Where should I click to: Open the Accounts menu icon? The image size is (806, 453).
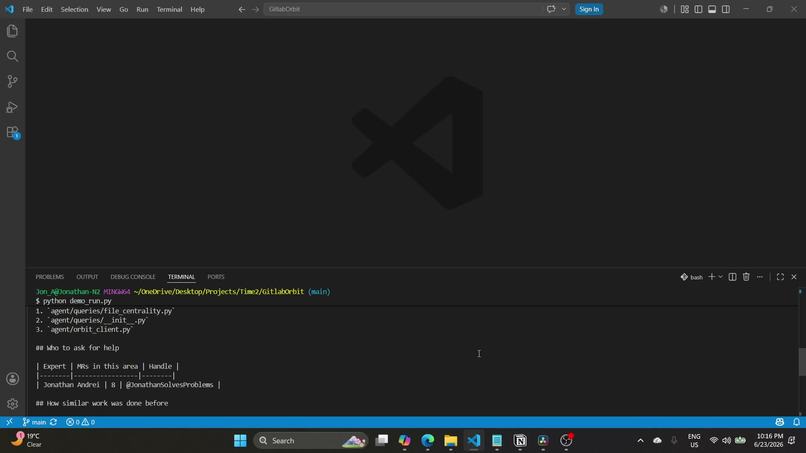(x=12, y=379)
